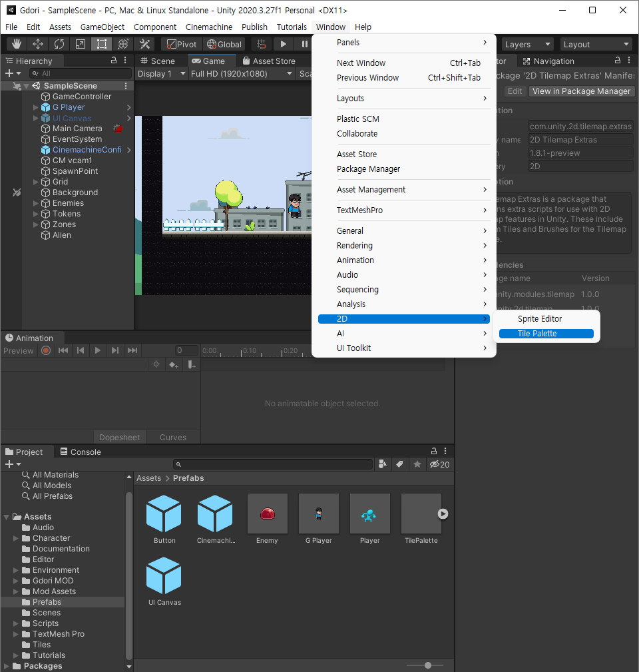Pause the game
The width and height of the screenshot is (639, 672).
click(304, 44)
